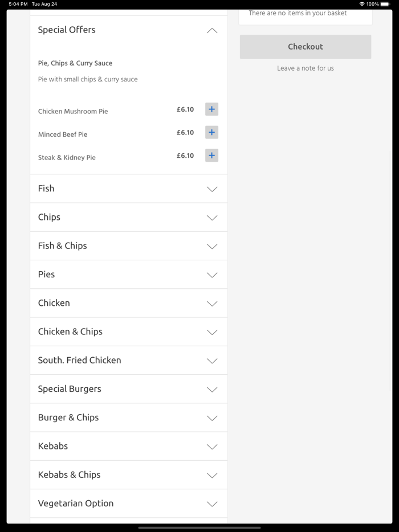Expand the Special Burgers section
The image size is (399, 532).
click(x=211, y=389)
